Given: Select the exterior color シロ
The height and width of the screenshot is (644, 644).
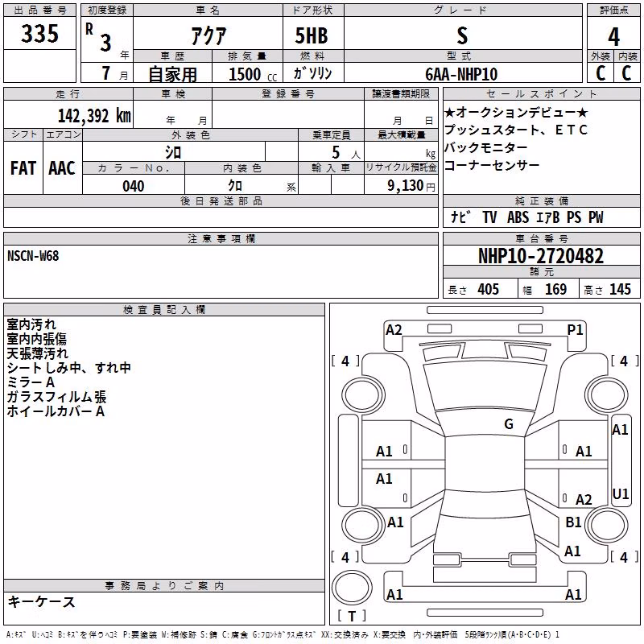Looking at the screenshot, I should 173,152.
